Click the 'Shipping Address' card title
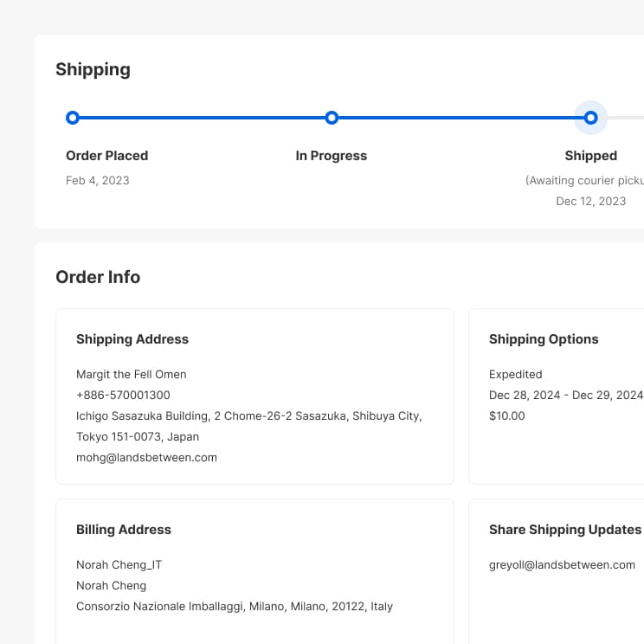The height and width of the screenshot is (644, 644). point(132,339)
